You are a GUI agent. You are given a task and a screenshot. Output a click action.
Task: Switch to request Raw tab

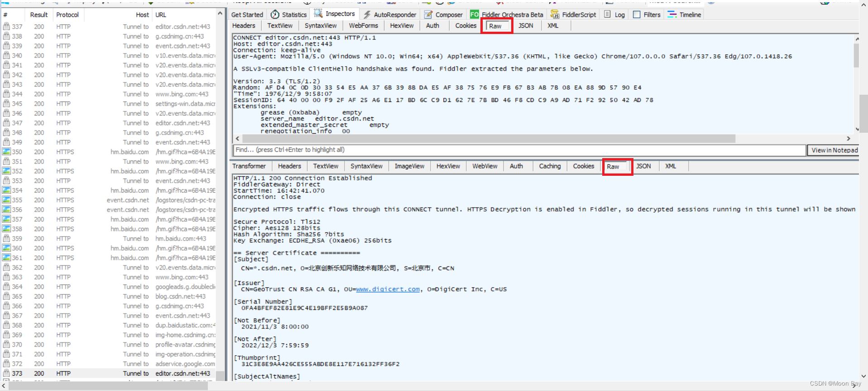497,26
